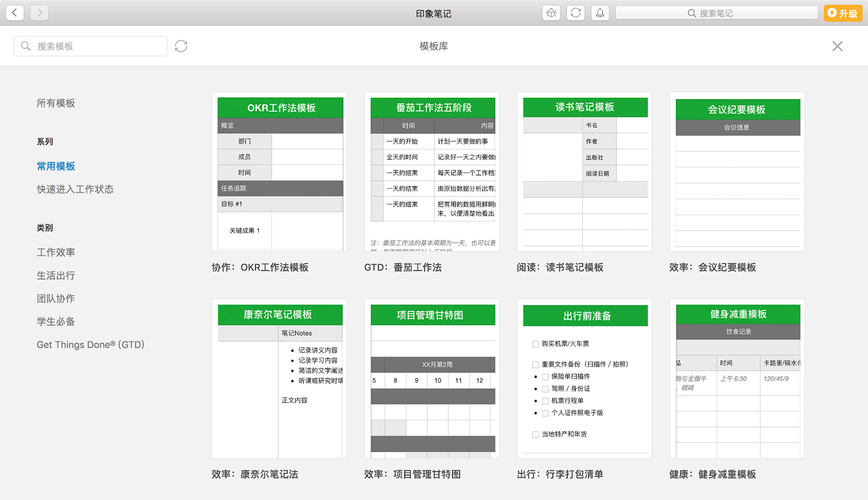
Task: Click the 升级 upgrade button
Action: pos(843,13)
